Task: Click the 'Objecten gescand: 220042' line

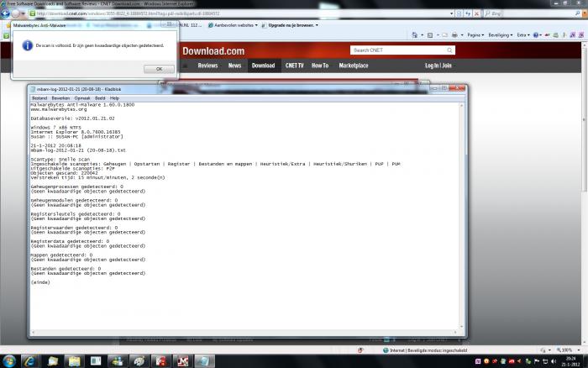Action: 65,173
